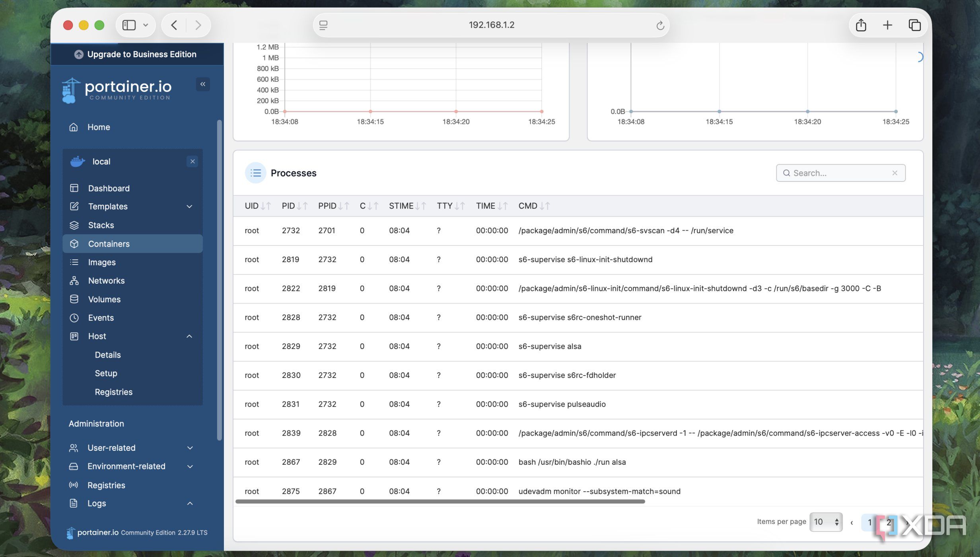The width and height of the screenshot is (980, 557).
Task: Open page settings icon in address bar
Action: 323,25
